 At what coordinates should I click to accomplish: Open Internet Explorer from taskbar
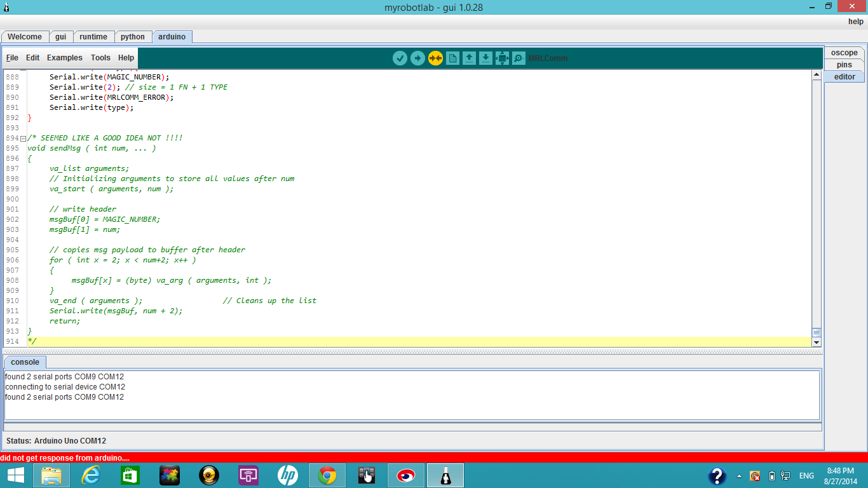91,475
